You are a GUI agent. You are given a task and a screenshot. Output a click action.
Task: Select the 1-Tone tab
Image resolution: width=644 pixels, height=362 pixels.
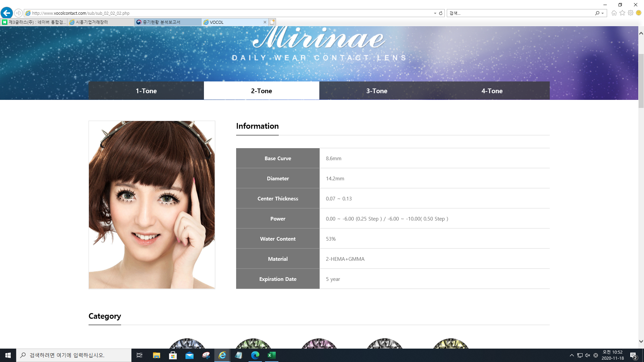pos(146,91)
